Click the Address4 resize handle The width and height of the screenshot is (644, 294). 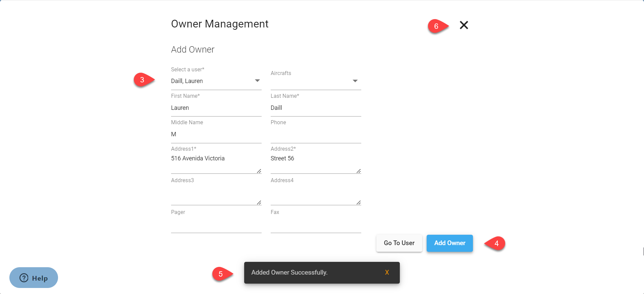click(x=359, y=203)
